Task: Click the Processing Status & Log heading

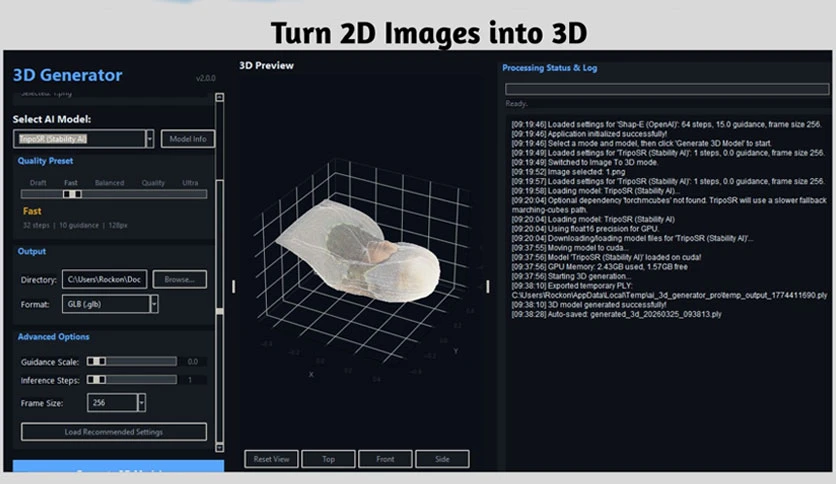Action: tap(550, 68)
